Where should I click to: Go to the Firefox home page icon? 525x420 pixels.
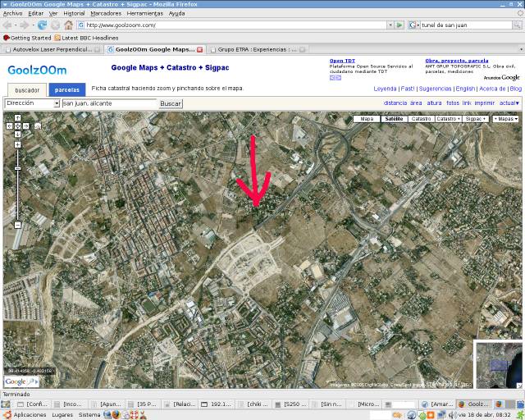coord(68,25)
